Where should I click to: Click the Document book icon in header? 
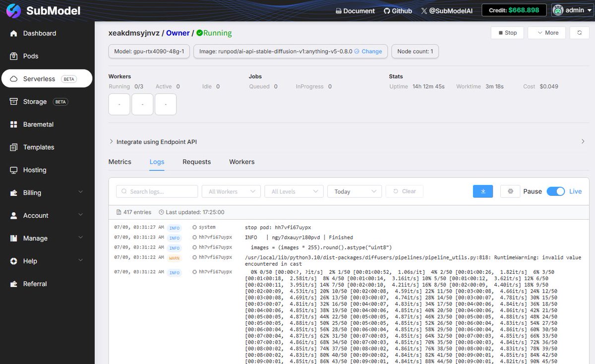(339, 11)
